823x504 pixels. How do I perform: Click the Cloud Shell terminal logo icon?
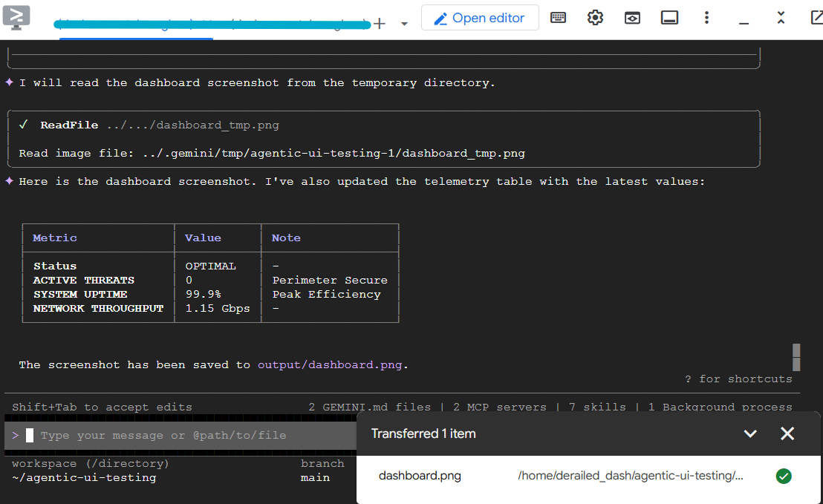(16, 18)
